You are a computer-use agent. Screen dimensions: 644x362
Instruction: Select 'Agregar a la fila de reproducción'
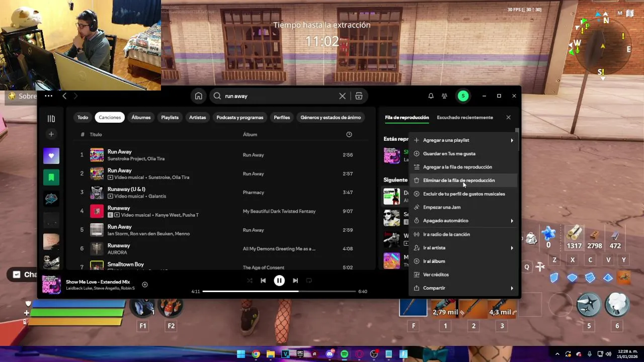(x=464, y=167)
